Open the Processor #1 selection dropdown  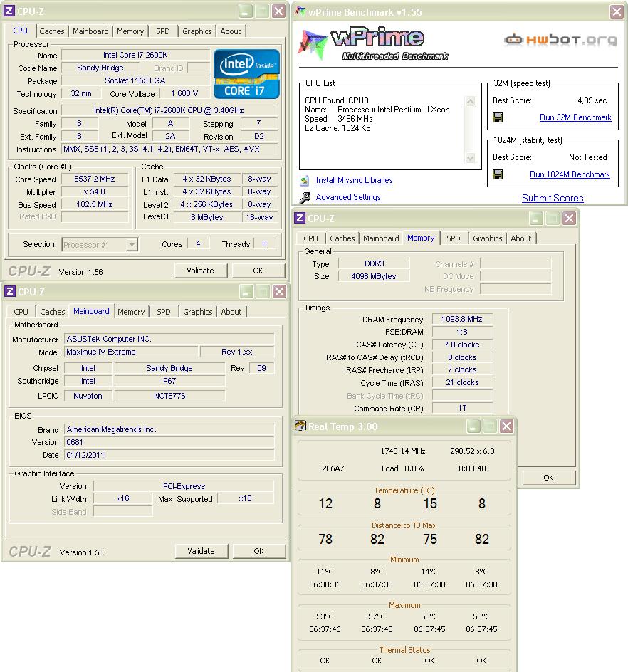[x=132, y=245]
